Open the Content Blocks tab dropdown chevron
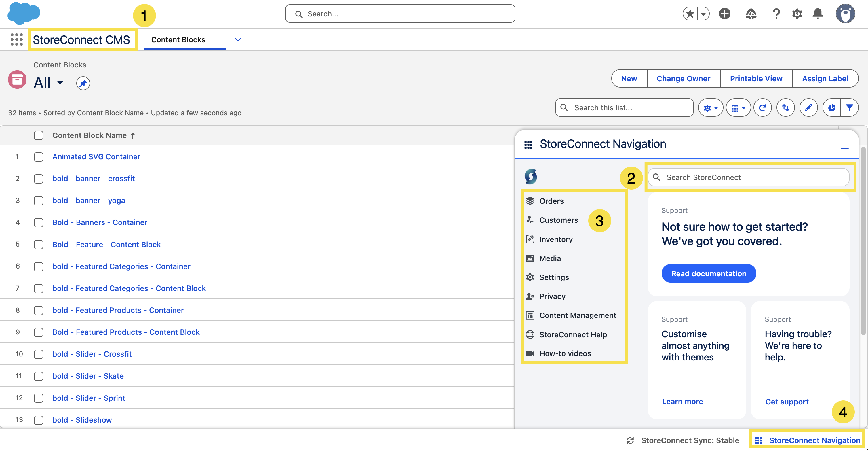Viewport: 868px width, 450px height. coord(238,39)
